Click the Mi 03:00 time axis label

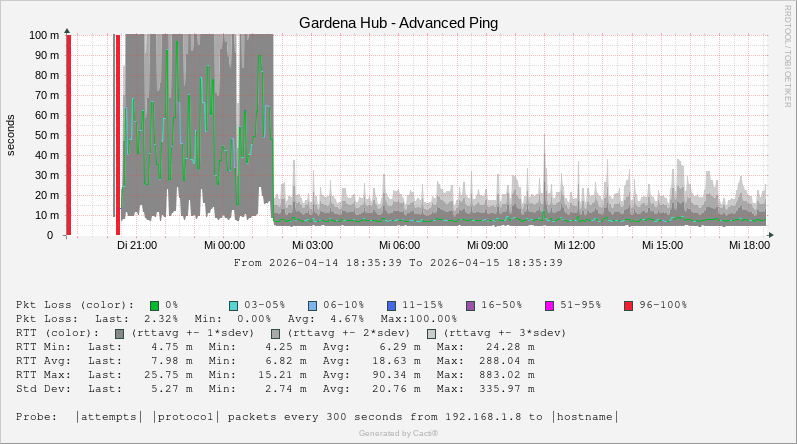tap(312, 245)
